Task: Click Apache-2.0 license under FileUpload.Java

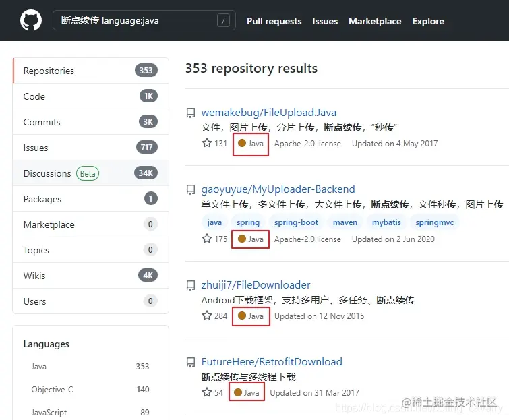Action: pos(307,144)
